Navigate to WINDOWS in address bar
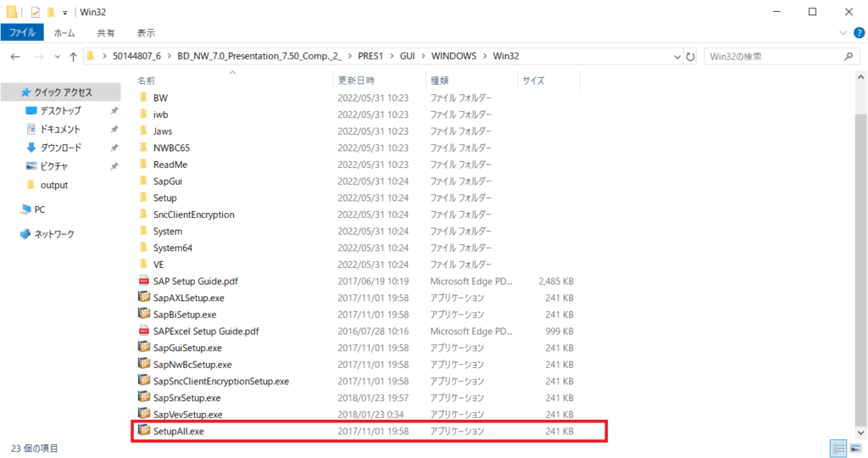 point(454,56)
